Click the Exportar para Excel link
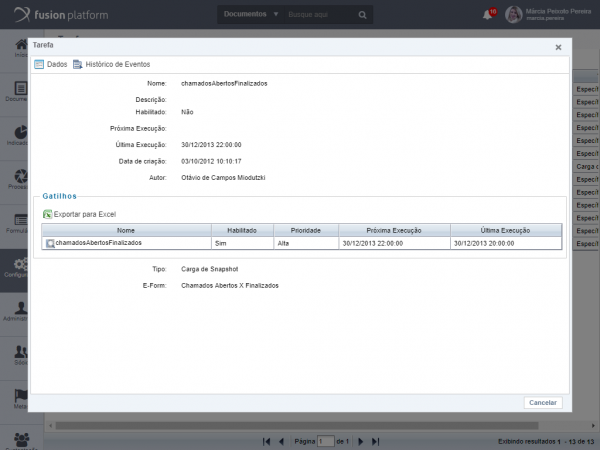Image resolution: width=600 pixels, height=450 pixels. pyautogui.click(x=85, y=215)
